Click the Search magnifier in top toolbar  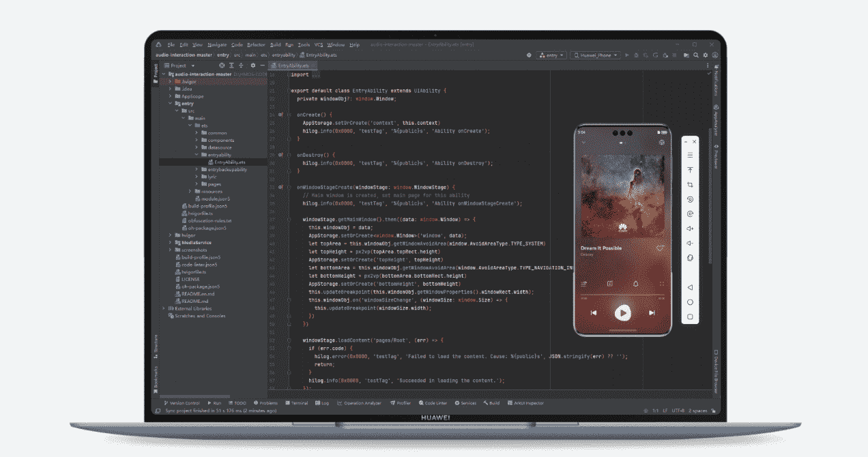pyautogui.click(x=696, y=55)
